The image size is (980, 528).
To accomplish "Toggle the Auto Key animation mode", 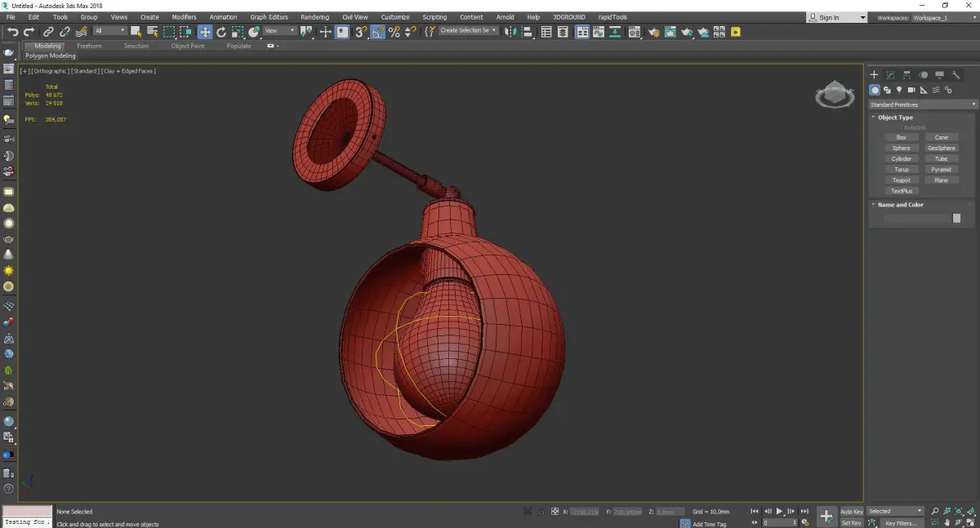I will point(851,512).
